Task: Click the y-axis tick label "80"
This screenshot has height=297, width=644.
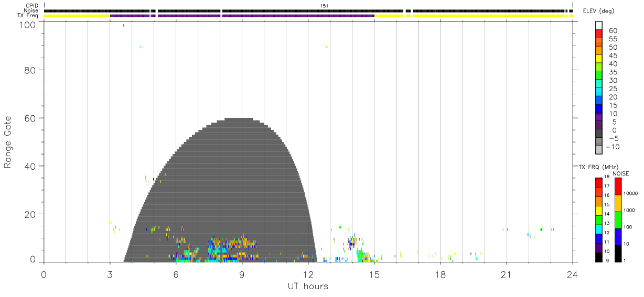Action: pyautogui.click(x=31, y=70)
